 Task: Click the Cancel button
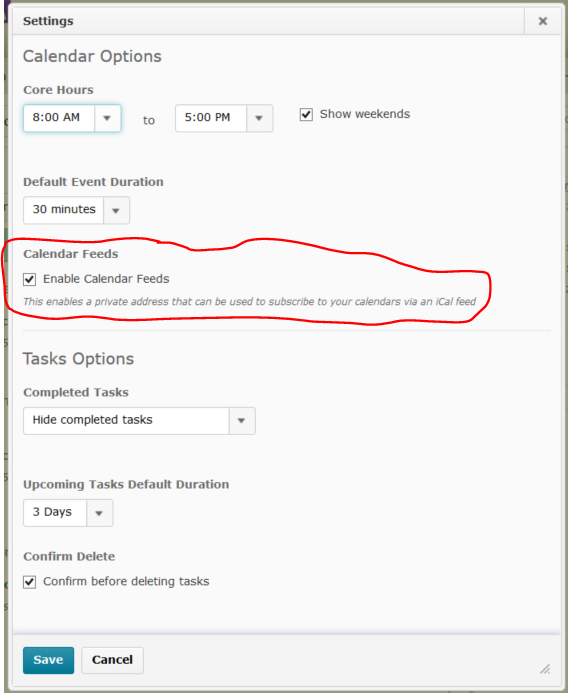click(x=112, y=660)
